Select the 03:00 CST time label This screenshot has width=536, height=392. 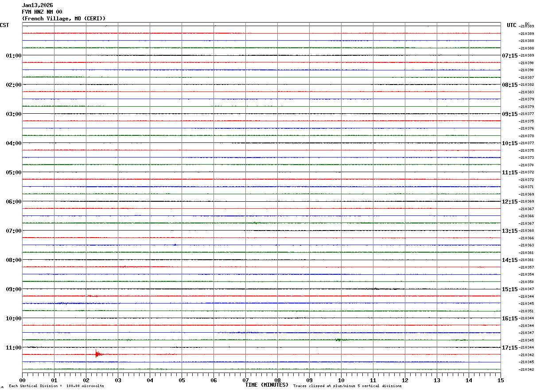[14, 114]
